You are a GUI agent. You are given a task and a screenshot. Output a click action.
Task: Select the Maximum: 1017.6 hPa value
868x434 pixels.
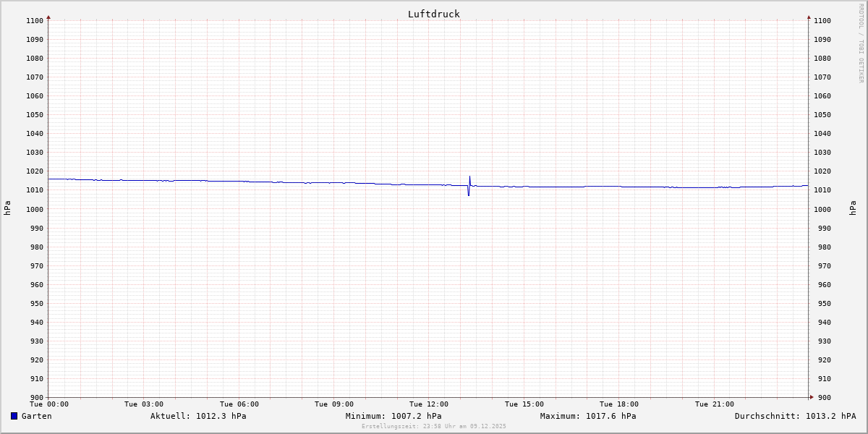(588, 416)
